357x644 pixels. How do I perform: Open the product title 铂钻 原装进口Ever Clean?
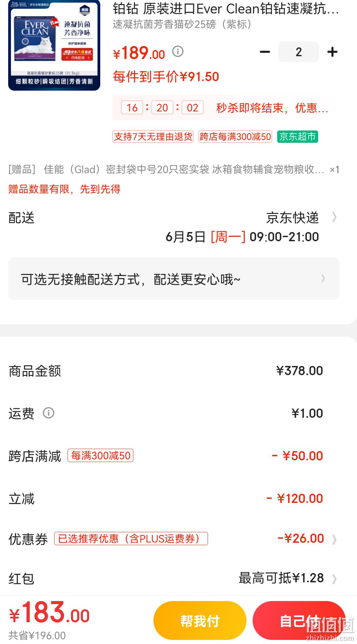(x=226, y=9)
